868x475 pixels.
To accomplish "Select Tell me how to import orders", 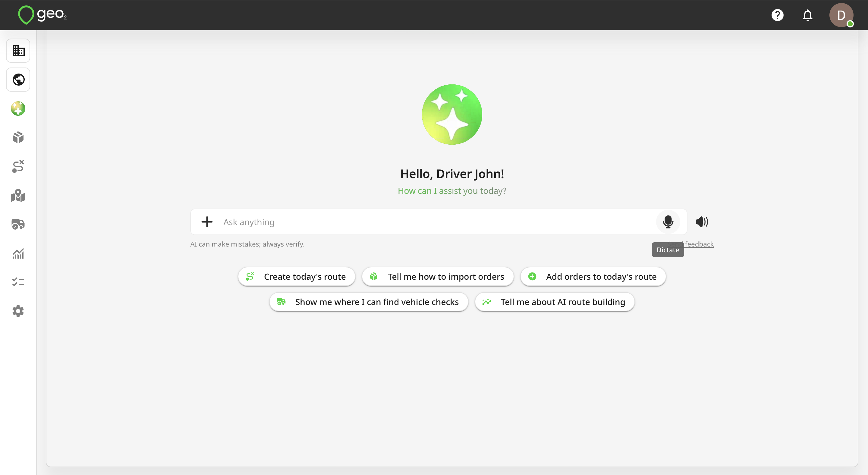I will (438, 277).
